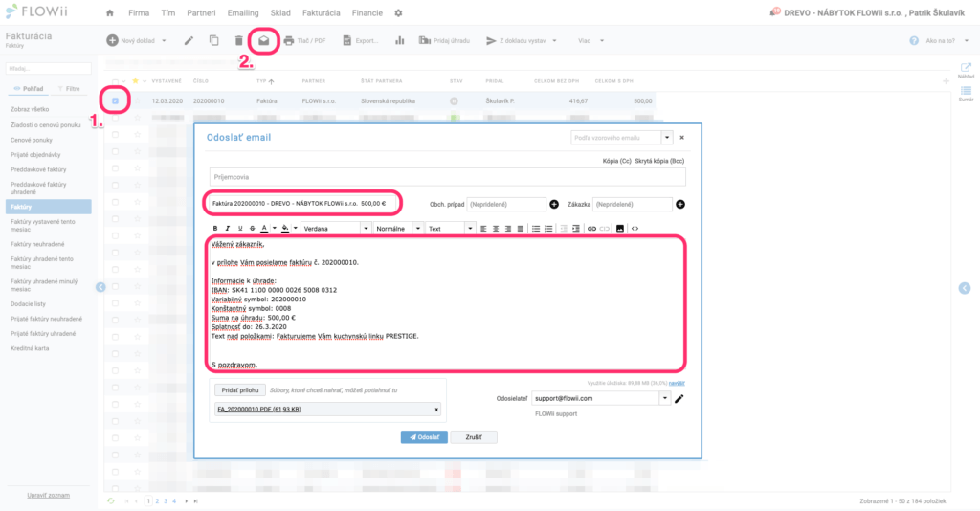The image size is (980, 511).
Task: Click Kópia (Cc) link
Action: coord(617,161)
